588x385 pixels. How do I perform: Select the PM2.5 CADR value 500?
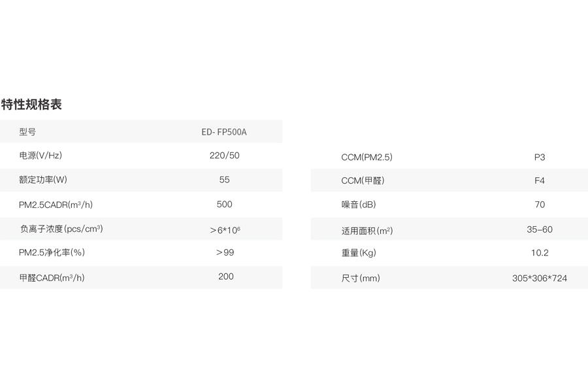224,204
